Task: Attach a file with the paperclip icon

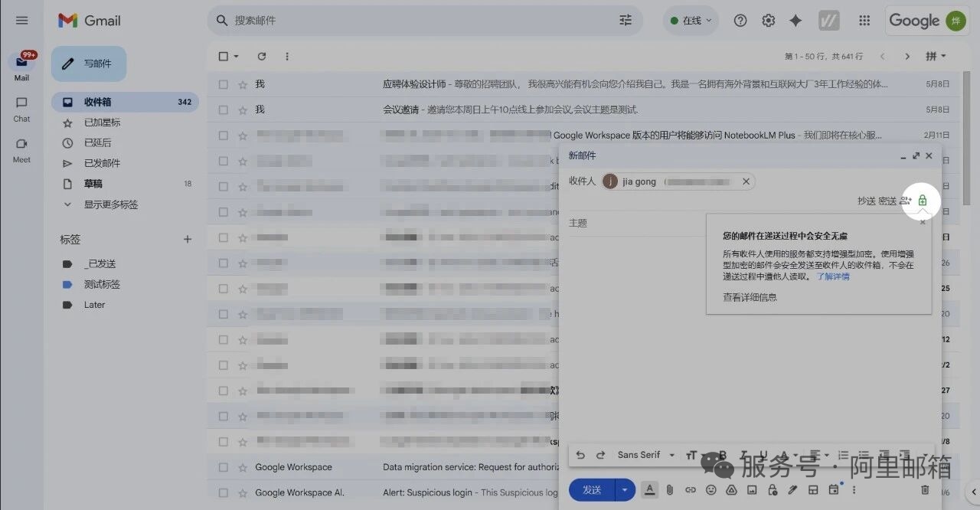Action: 671,489
